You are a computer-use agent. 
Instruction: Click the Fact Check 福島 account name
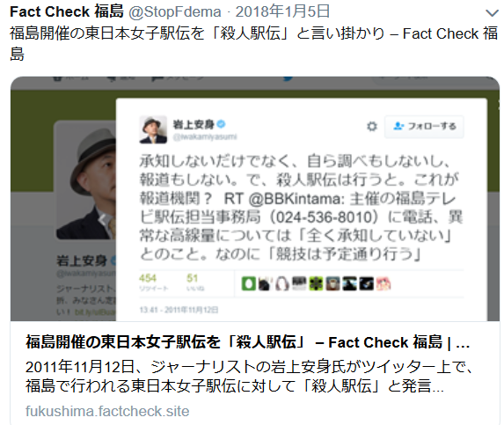click(x=67, y=12)
